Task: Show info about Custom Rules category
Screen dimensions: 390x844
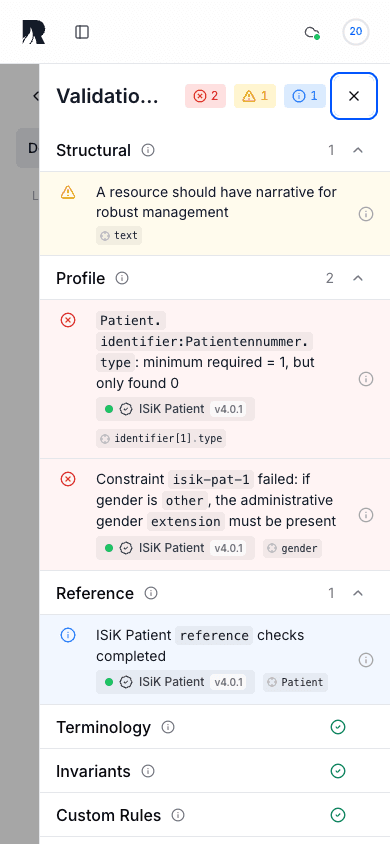Action: [178, 815]
